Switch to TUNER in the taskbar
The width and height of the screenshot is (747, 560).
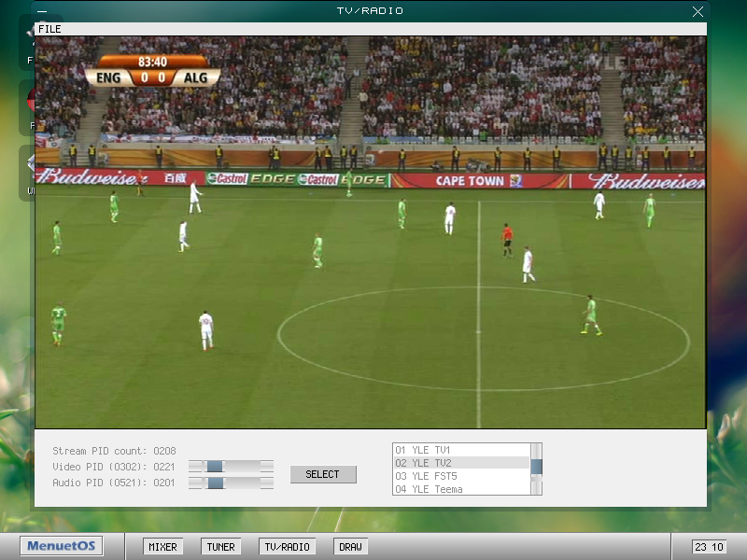221,547
